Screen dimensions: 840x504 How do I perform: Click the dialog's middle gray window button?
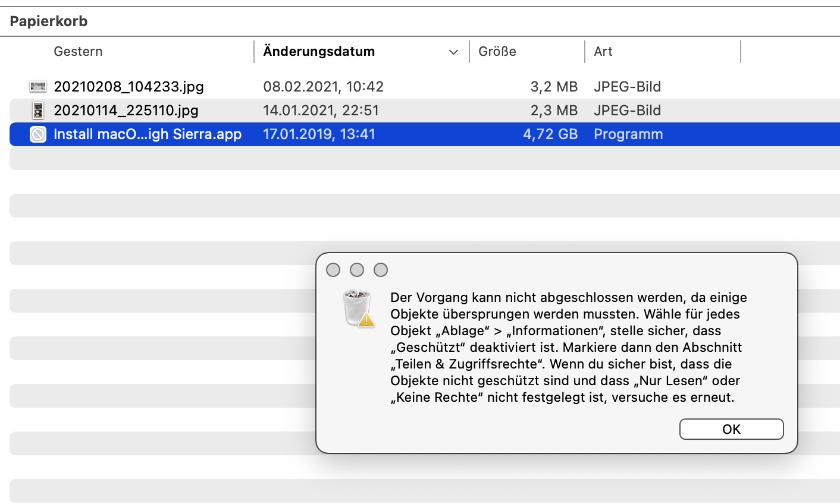point(357,270)
